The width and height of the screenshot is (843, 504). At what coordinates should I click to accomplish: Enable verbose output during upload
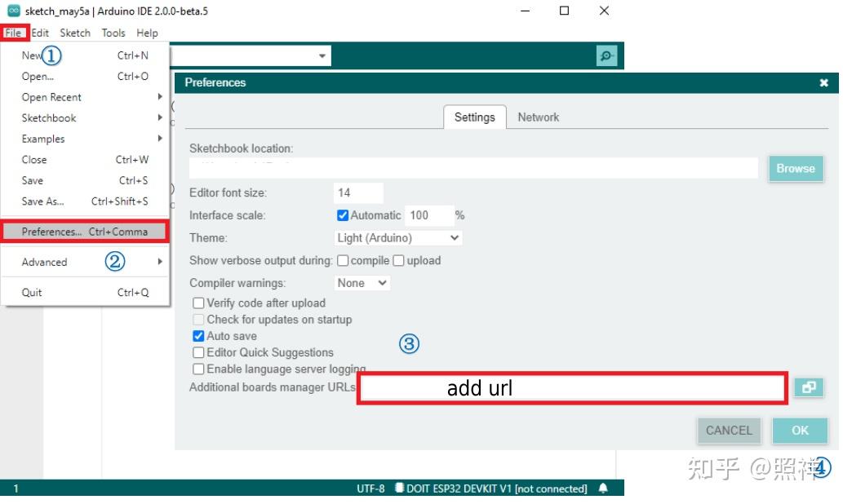398,261
